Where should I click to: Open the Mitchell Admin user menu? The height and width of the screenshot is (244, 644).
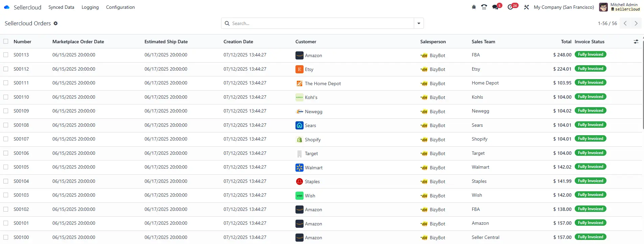tap(620, 7)
